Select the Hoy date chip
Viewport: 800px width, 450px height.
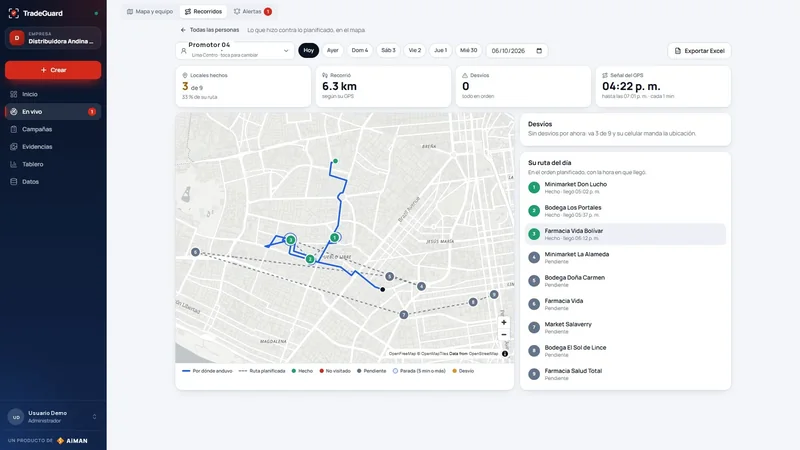pyautogui.click(x=309, y=51)
